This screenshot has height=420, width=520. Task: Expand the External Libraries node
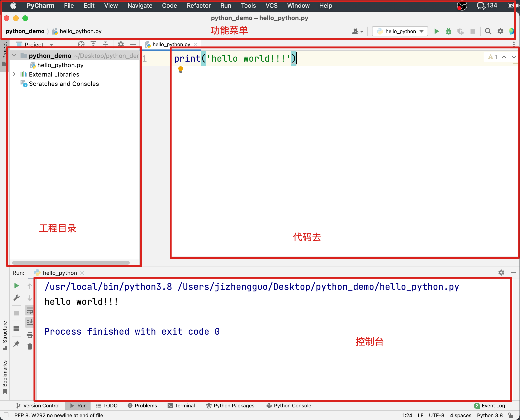pos(14,74)
